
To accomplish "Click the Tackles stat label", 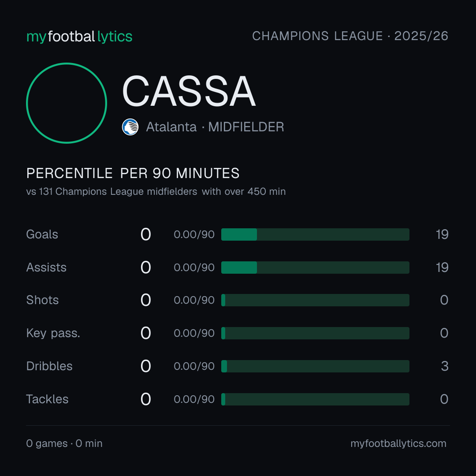I will (47, 399).
